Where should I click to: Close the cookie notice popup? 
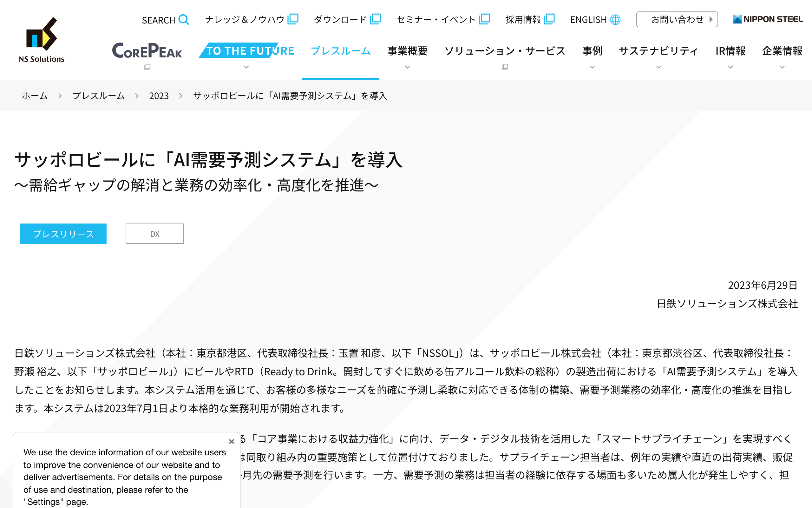232,441
